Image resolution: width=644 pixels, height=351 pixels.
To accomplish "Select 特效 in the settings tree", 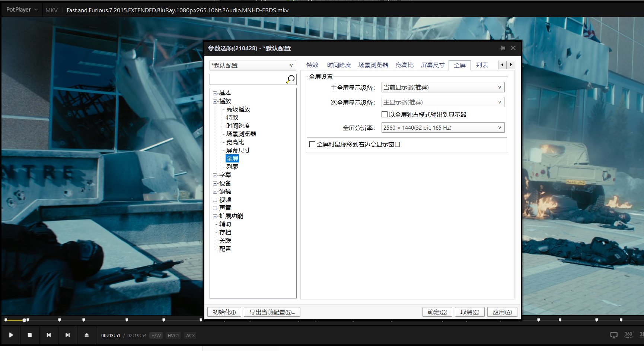I will [x=232, y=117].
